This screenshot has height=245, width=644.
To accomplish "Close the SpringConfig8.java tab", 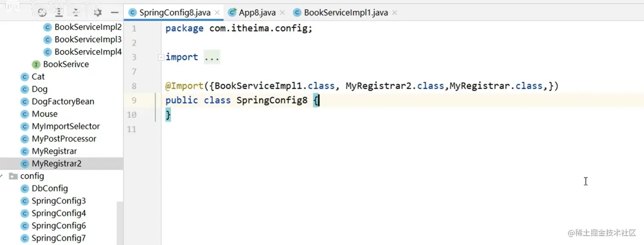I will [x=217, y=12].
